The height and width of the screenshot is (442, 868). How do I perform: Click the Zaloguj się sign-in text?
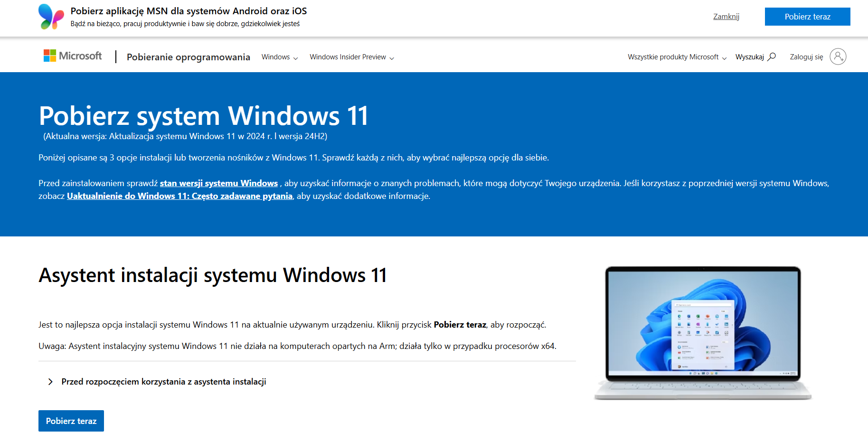point(806,57)
